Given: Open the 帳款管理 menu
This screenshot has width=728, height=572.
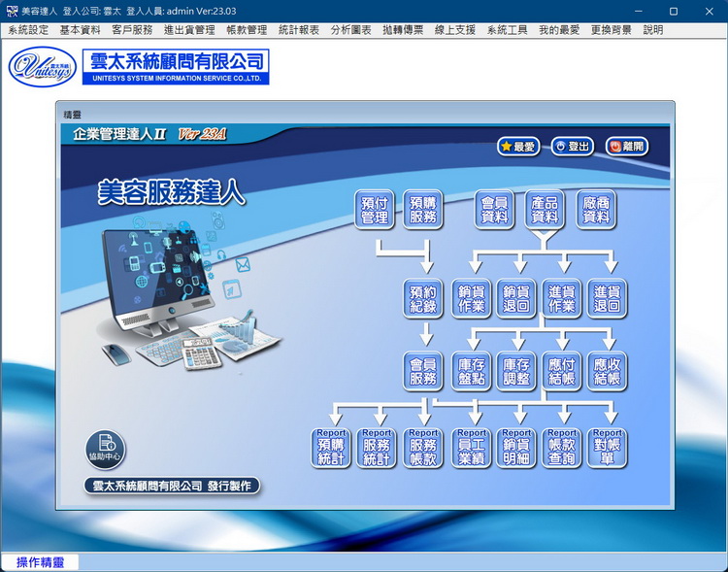Looking at the screenshot, I should click(x=247, y=30).
